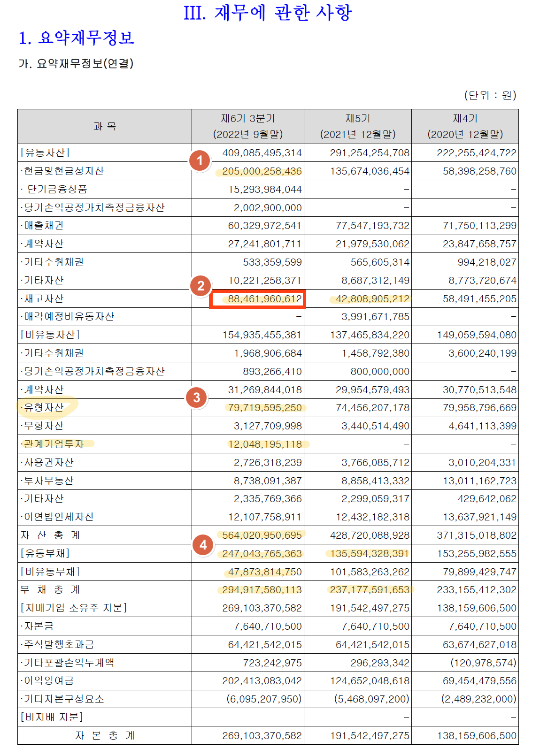Click the value 13,011,162,723
Screen dimensions: 540x756
[479, 481]
